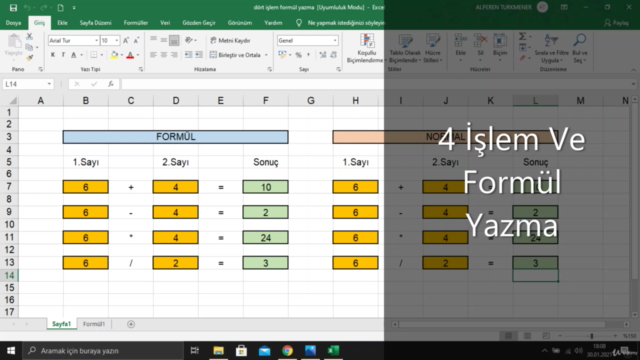This screenshot has width=640, height=360.
Task: Switch to the Formüller tab
Action: tap(136, 23)
